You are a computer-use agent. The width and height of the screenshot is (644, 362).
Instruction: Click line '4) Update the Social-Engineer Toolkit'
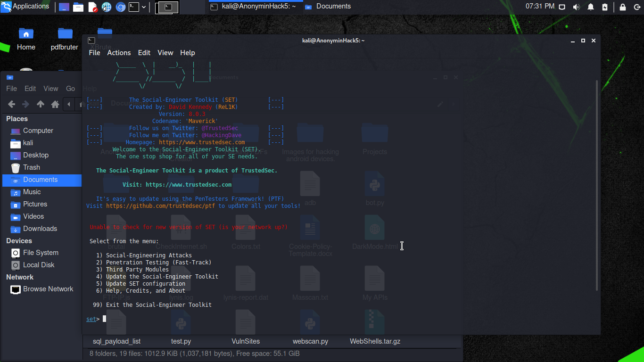coord(157,277)
